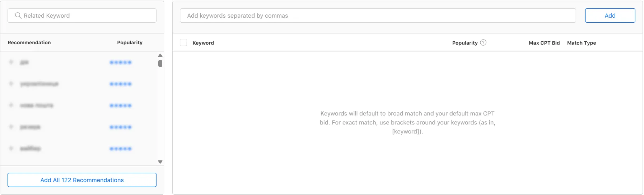Click the scroll up arrow in recommendations list
Image resolution: width=644 pixels, height=195 pixels.
pyautogui.click(x=160, y=55)
